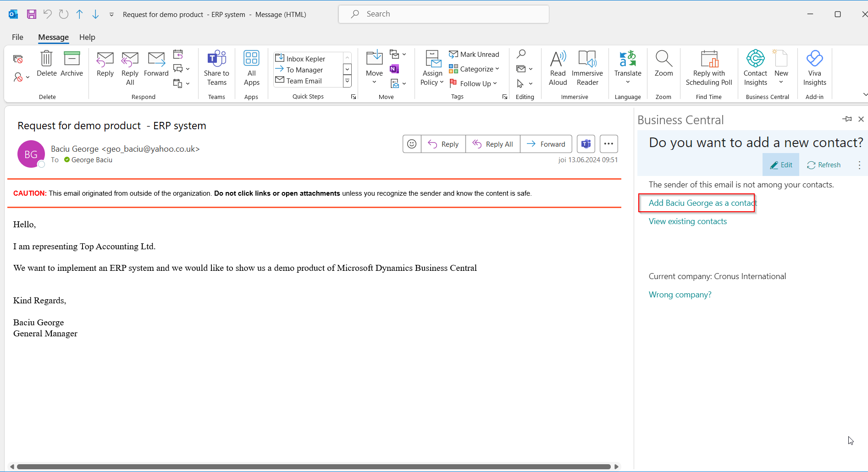Click Wrong company? link
This screenshot has height=472, width=868.
click(680, 295)
